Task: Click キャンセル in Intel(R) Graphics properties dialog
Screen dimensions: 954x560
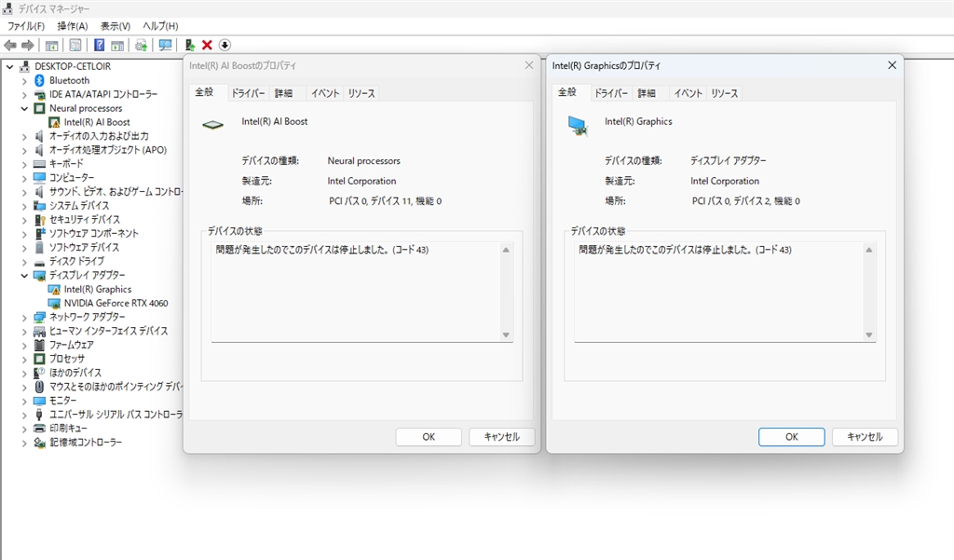Action: (865, 437)
